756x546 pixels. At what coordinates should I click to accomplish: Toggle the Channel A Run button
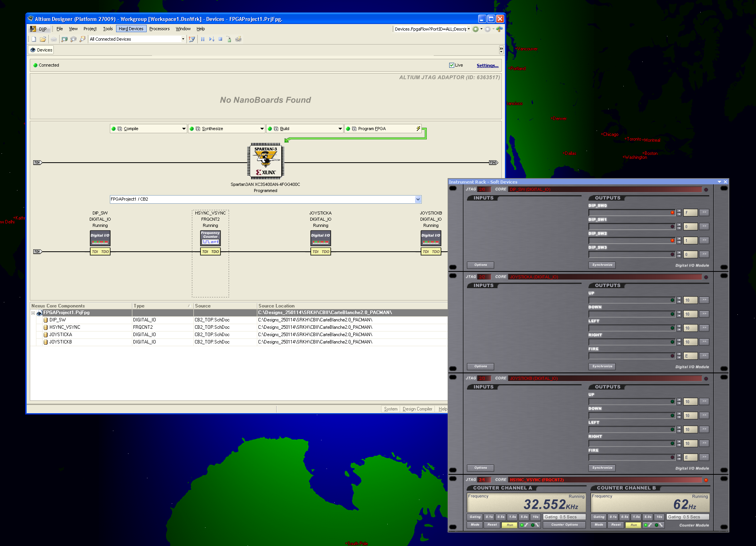(x=510, y=525)
